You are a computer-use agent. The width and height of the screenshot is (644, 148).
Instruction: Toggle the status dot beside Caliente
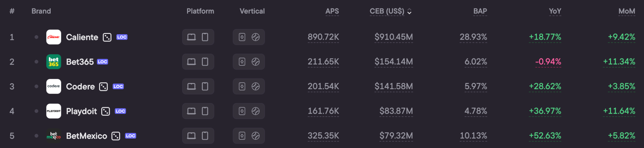(x=36, y=37)
